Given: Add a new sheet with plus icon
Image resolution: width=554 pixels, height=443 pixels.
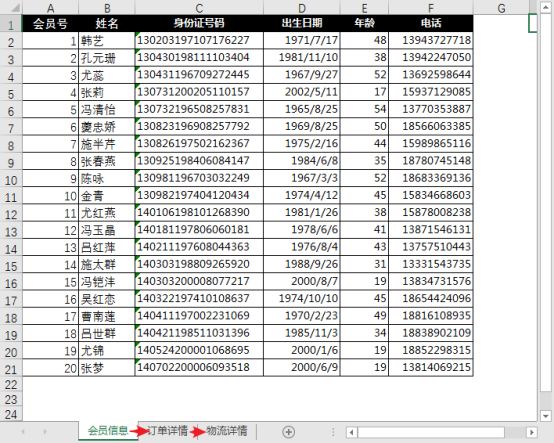Looking at the screenshot, I should 288,432.
